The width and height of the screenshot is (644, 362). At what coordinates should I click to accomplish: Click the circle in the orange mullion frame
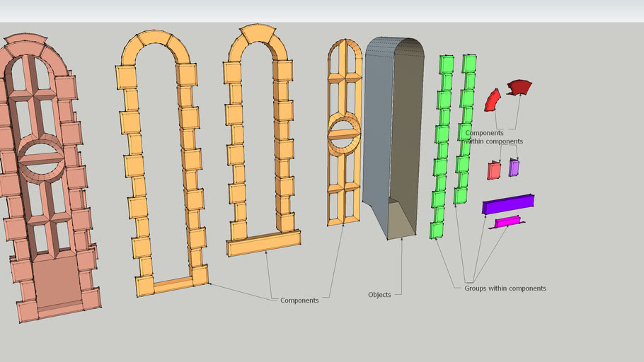point(343,134)
